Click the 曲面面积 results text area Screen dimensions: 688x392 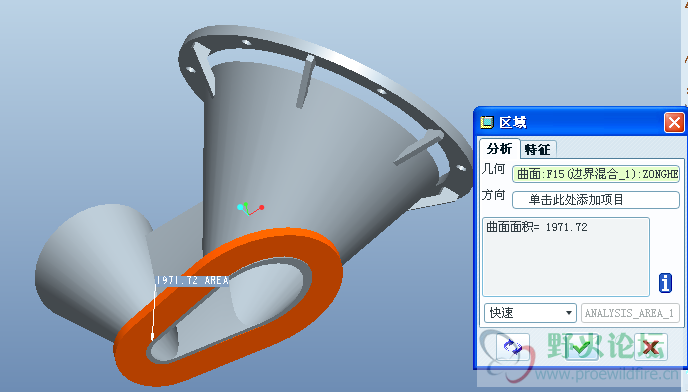coord(566,257)
